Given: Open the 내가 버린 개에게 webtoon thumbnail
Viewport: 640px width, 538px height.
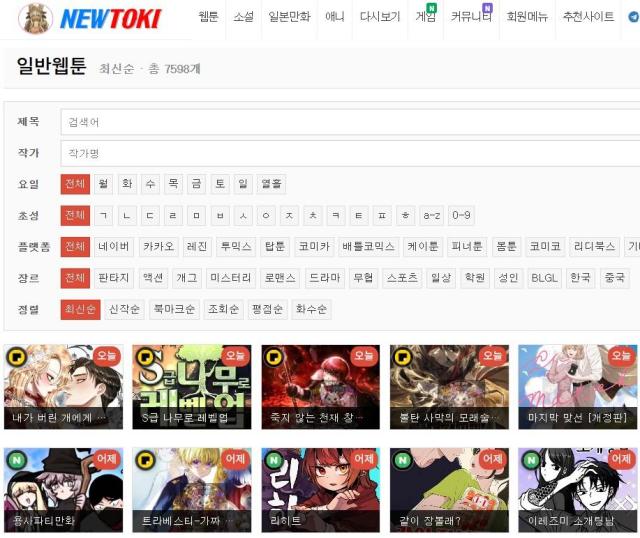Looking at the screenshot, I should [x=63, y=387].
